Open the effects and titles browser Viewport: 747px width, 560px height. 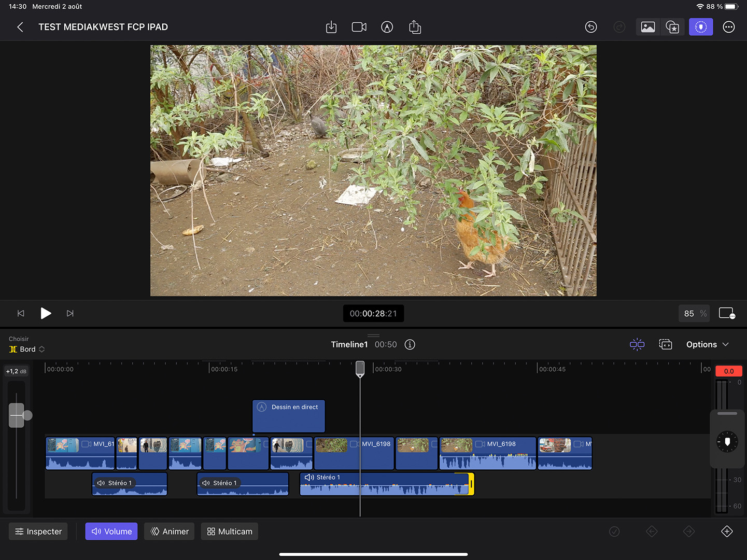672,27
